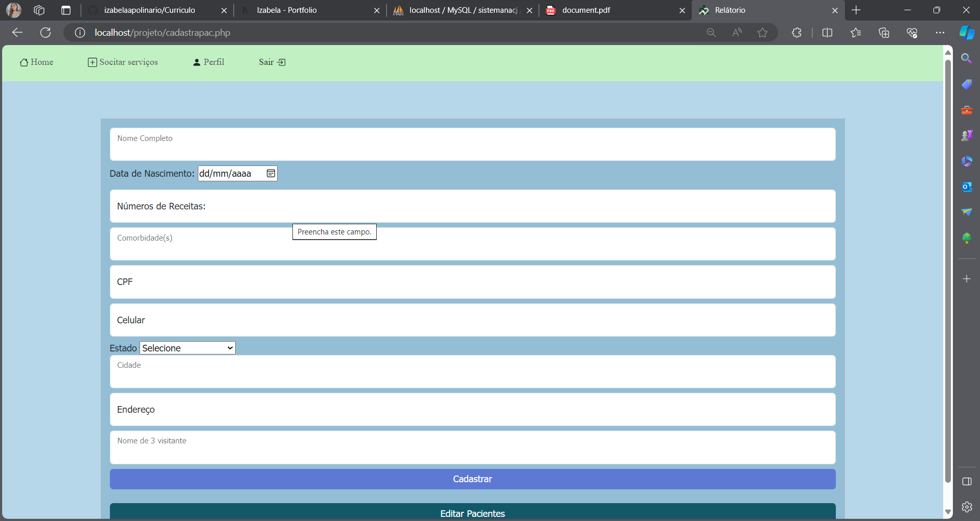Screen dimensions: 980x521
Task: Add page to favorites star icon
Action: click(x=762, y=33)
